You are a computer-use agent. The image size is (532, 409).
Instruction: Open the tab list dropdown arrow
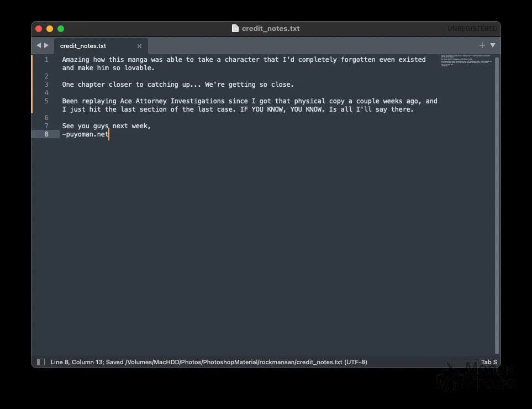[x=493, y=45]
